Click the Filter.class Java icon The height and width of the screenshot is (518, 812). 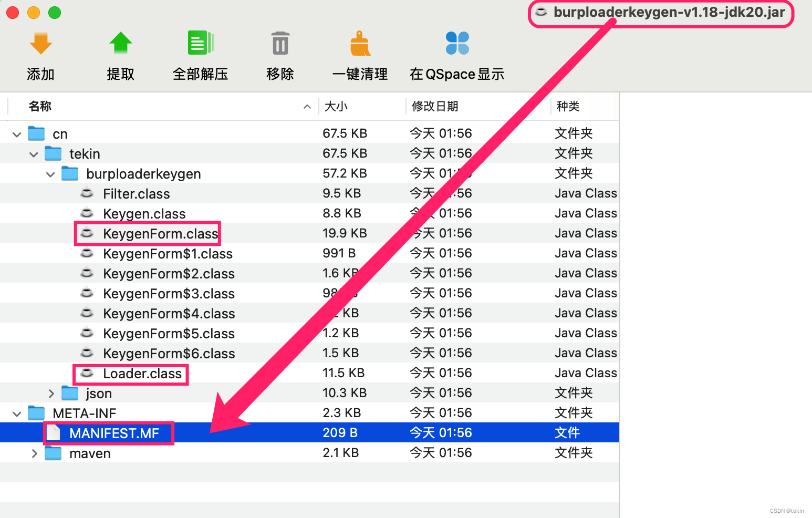87,193
